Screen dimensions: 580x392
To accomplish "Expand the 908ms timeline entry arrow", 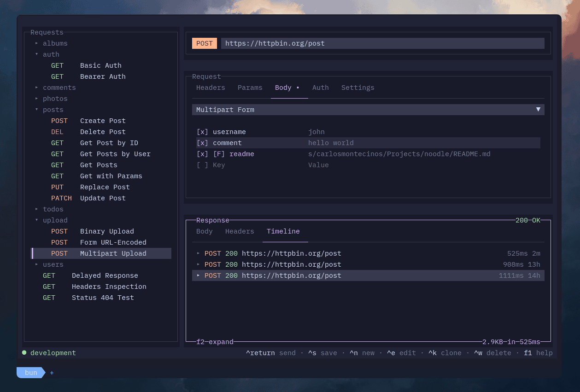I will (198, 264).
